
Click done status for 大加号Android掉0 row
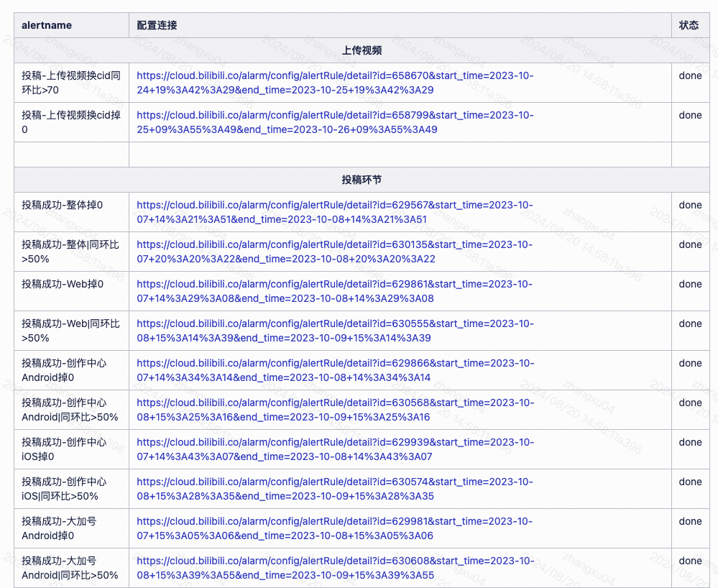click(690, 522)
